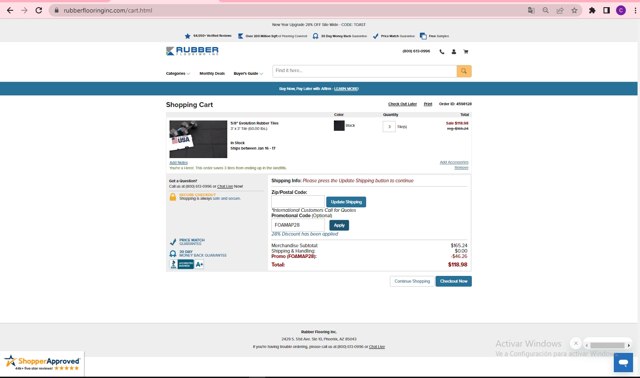Expand the Categories menu
Screen dimensions: 640x378
(x=178, y=73)
